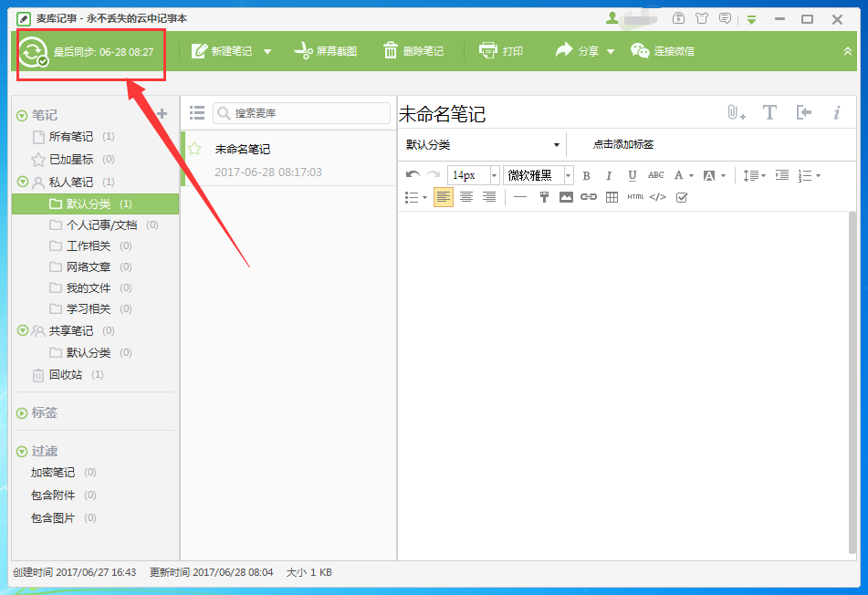Screen dimensions: 868x595
Task: Toggle note list view icon
Action: coord(197,113)
